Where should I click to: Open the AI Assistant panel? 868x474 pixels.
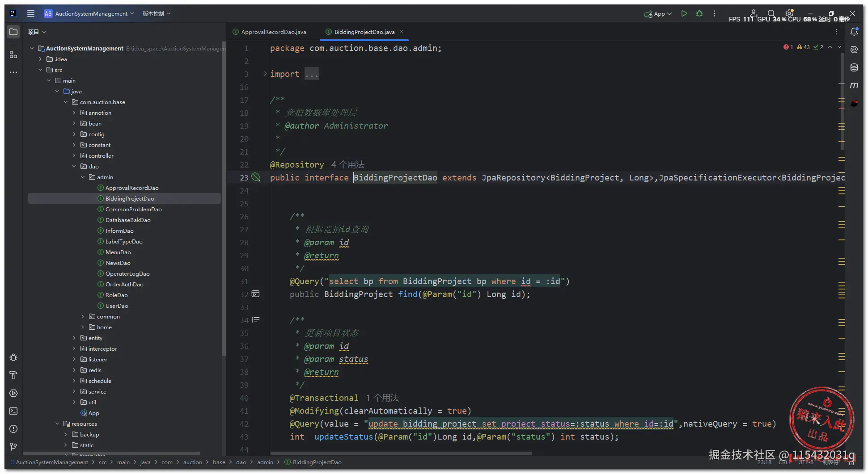pos(854,50)
